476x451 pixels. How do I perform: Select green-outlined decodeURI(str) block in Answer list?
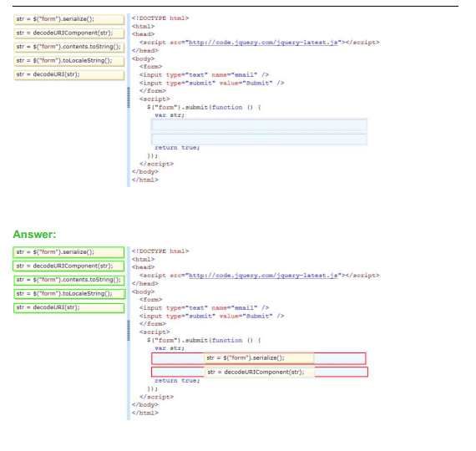pos(69,307)
